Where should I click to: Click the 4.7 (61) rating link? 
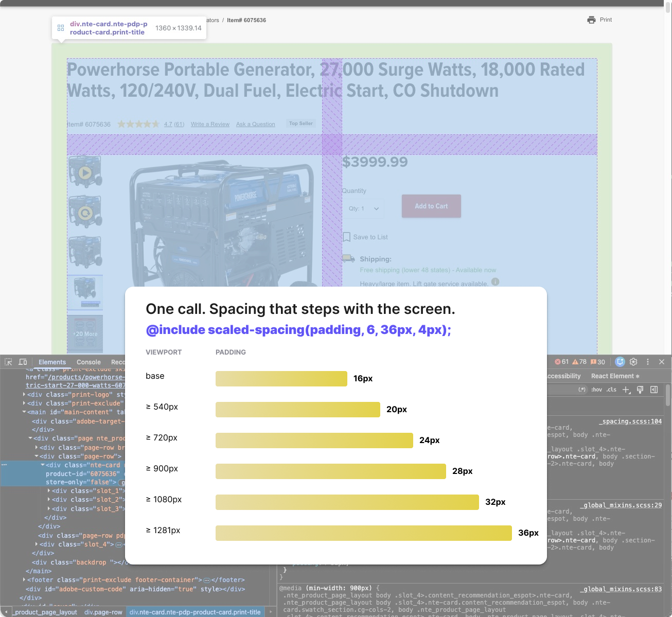point(174,124)
